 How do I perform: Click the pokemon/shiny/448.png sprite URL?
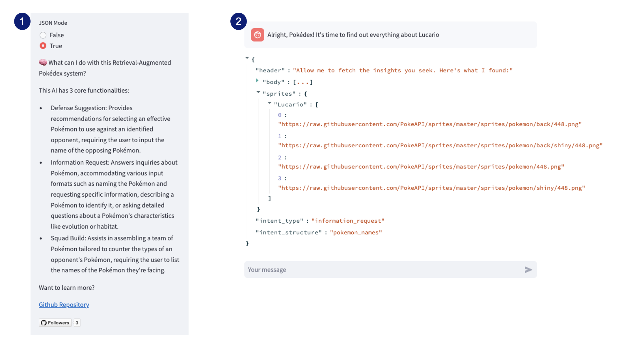[431, 188]
